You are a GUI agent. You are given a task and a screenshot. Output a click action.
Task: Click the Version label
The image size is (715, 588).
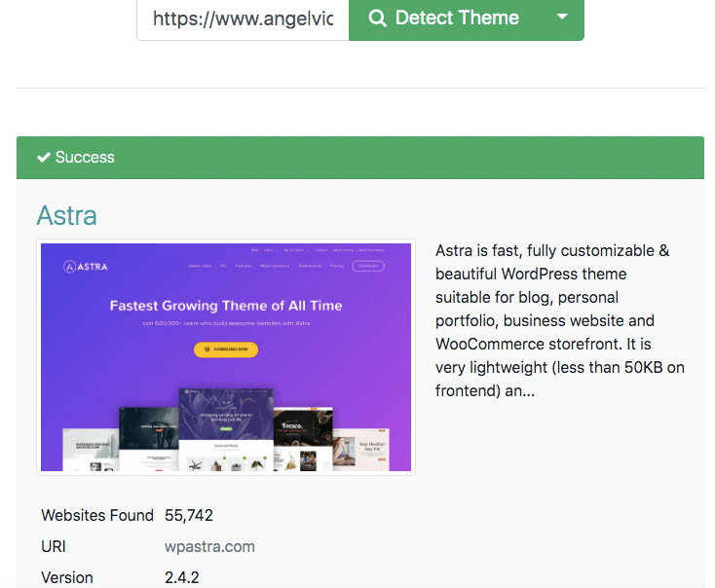click(67, 577)
